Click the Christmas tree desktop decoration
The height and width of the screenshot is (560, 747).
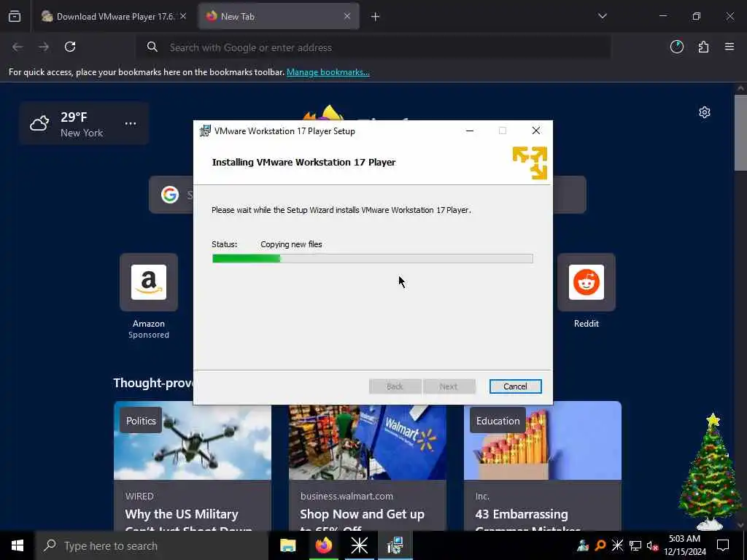[711, 472]
